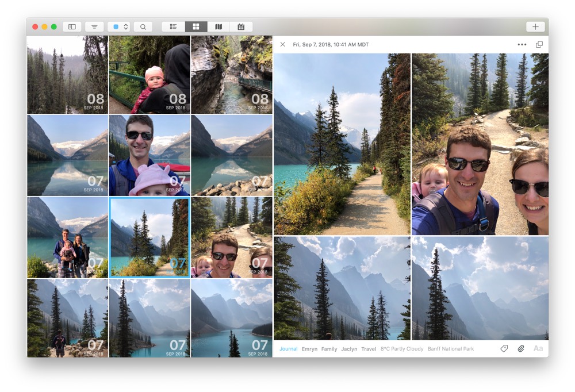Click the large family selfie photo in entry

pyautogui.click(x=480, y=144)
